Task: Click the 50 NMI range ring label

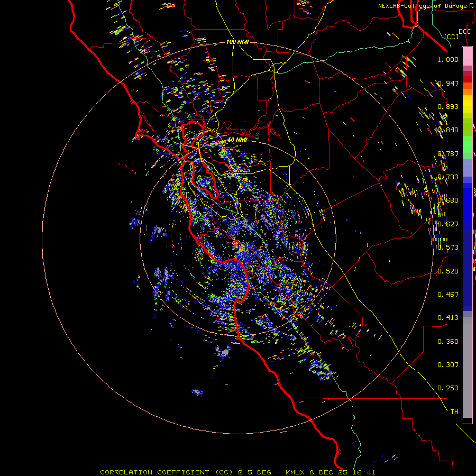Action: click(237, 140)
